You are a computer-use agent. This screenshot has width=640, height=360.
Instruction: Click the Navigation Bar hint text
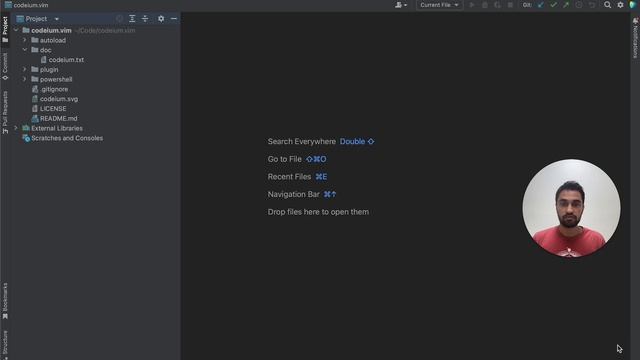[293, 194]
